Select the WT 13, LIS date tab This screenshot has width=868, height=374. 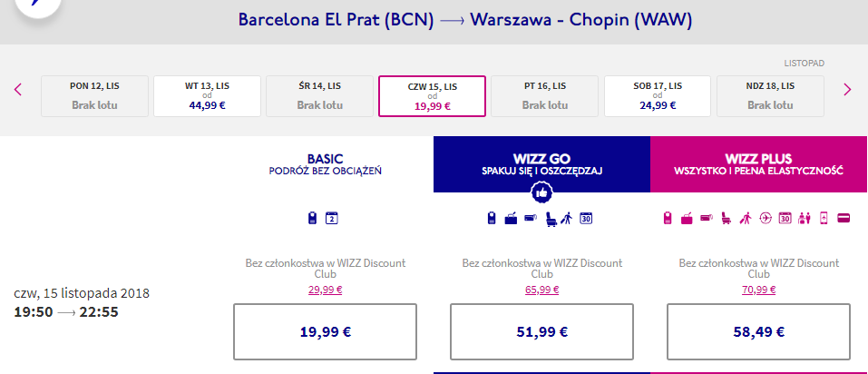pyautogui.click(x=207, y=96)
